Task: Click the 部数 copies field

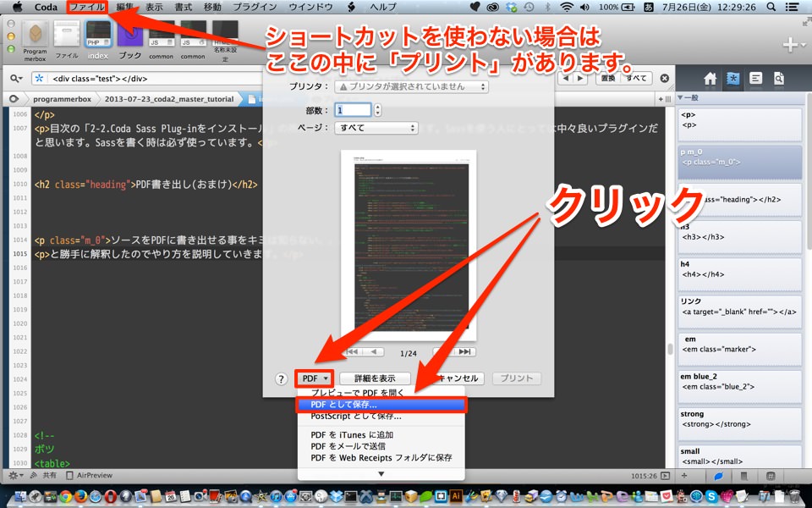Action: (x=354, y=110)
